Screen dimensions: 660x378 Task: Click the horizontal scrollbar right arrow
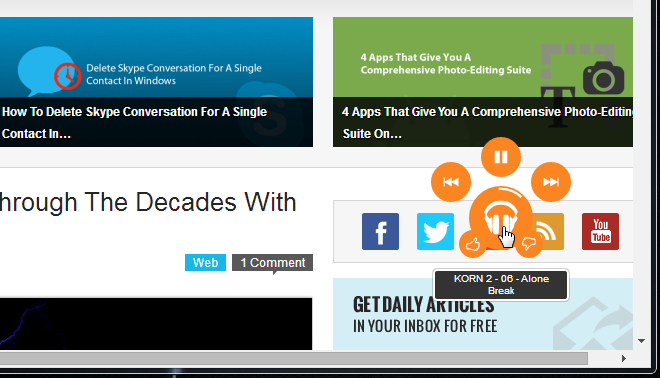point(624,359)
